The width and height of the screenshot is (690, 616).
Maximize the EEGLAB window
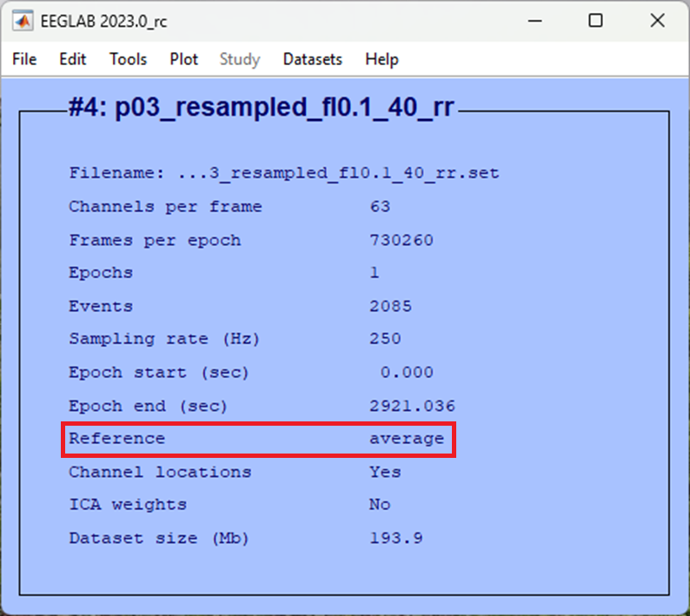[595, 21]
